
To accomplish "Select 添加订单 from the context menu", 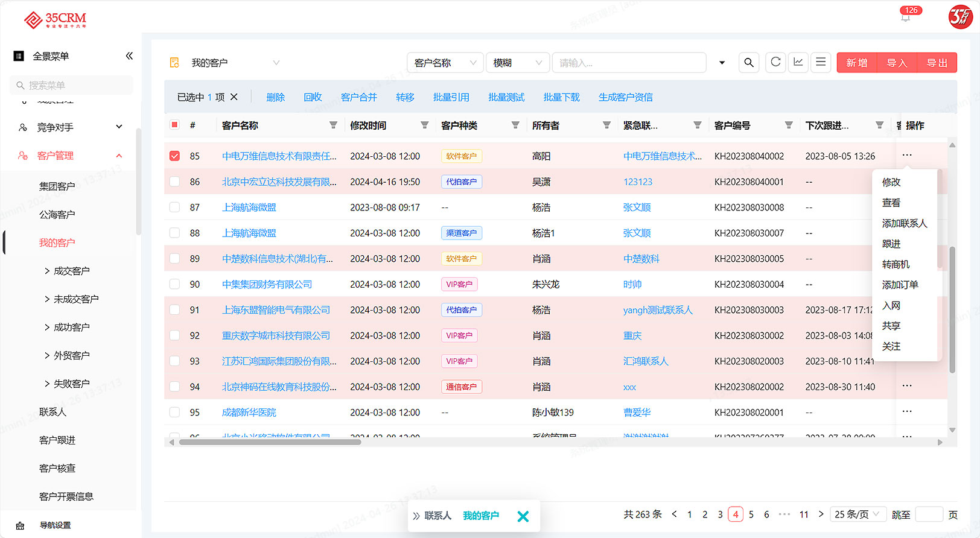I will tap(900, 285).
